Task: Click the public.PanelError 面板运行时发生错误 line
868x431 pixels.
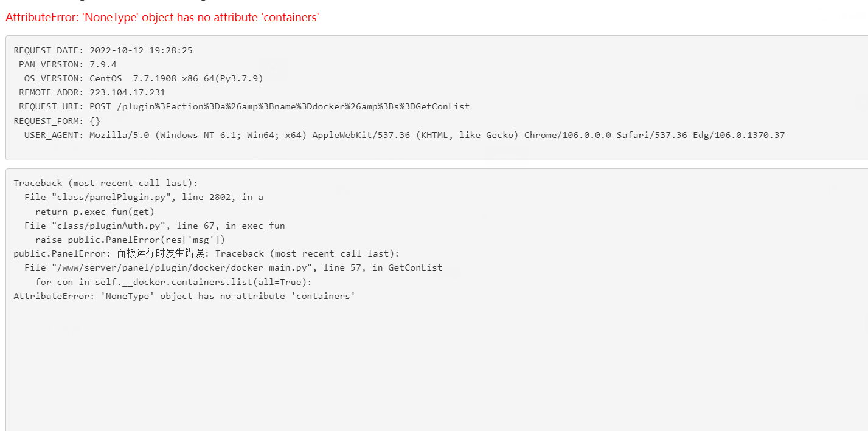Action: (206, 253)
